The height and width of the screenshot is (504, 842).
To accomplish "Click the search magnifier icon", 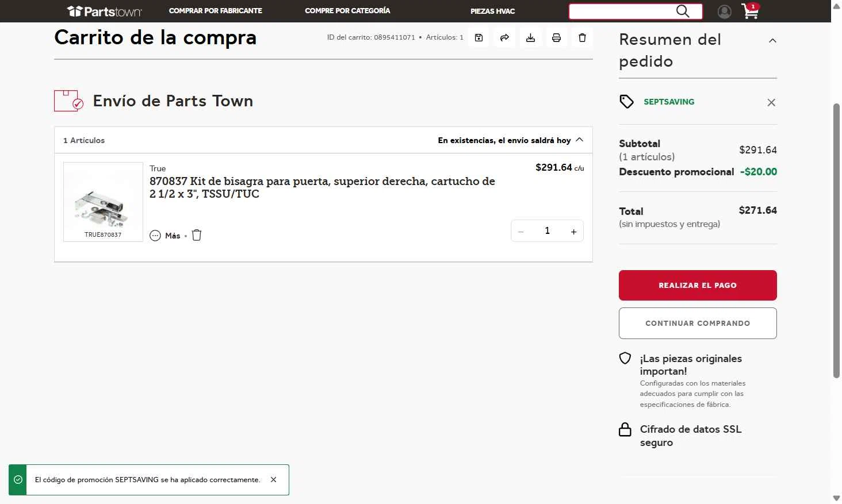I will (x=683, y=11).
